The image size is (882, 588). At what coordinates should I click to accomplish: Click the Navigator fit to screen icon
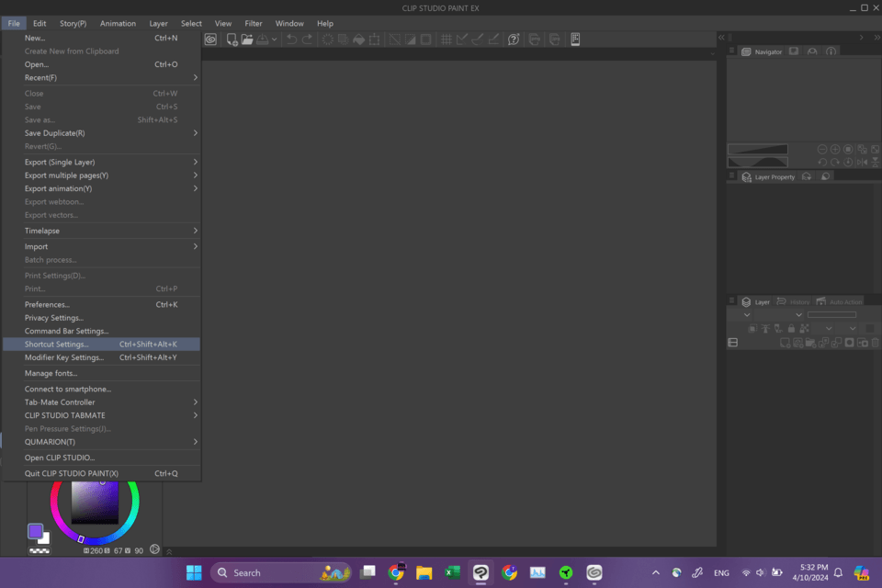click(875, 149)
